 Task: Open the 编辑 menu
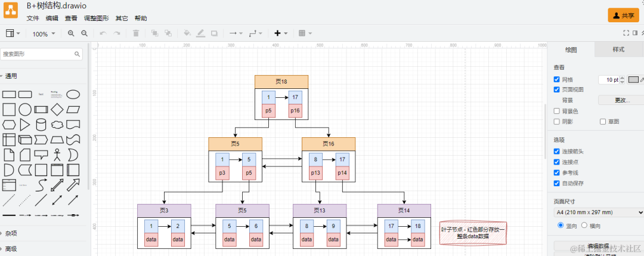click(52, 18)
